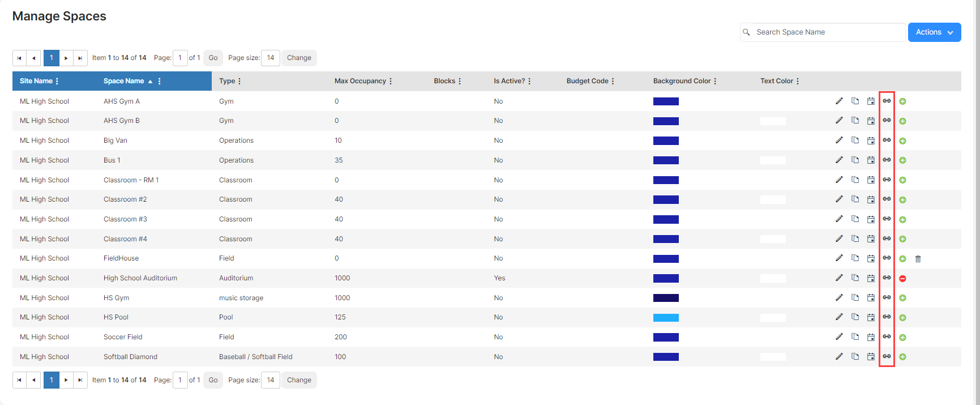Click the green plus icon for Big Van

click(902, 141)
